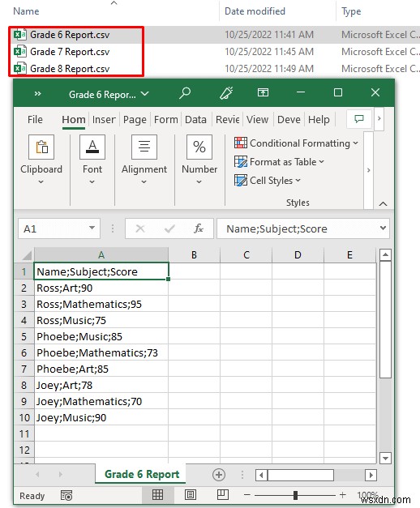Screen dimensions: 420x508
Task: Switch to the View tab
Action: coord(257,120)
